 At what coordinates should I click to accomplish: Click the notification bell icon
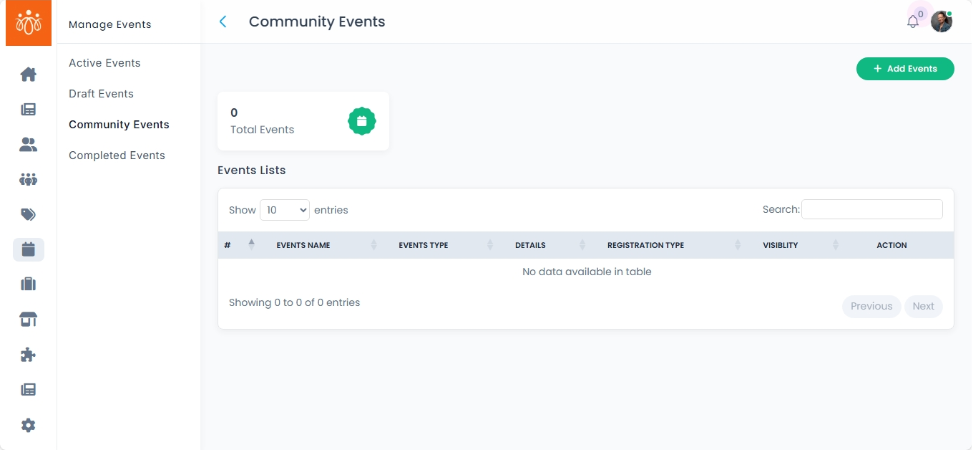[x=912, y=22]
